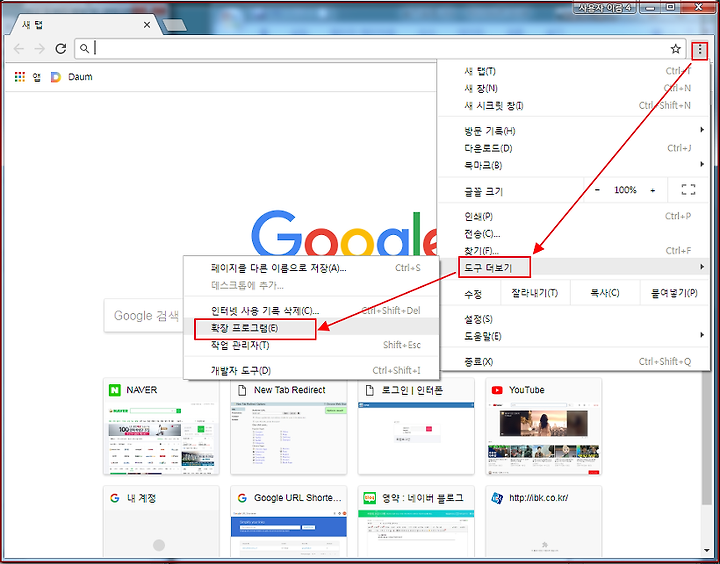Select 새 탭(T) menu item
Viewport: 720px width, 564px height.
[x=574, y=71]
